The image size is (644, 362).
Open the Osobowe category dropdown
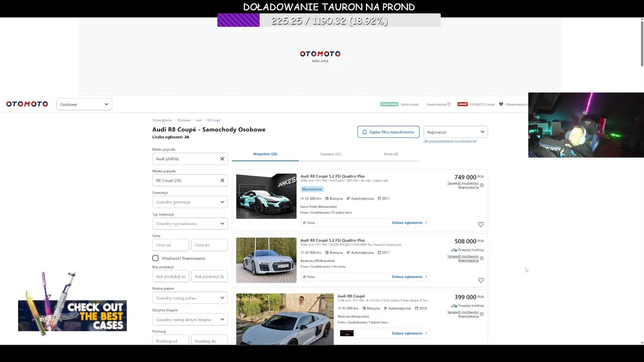[x=84, y=105]
